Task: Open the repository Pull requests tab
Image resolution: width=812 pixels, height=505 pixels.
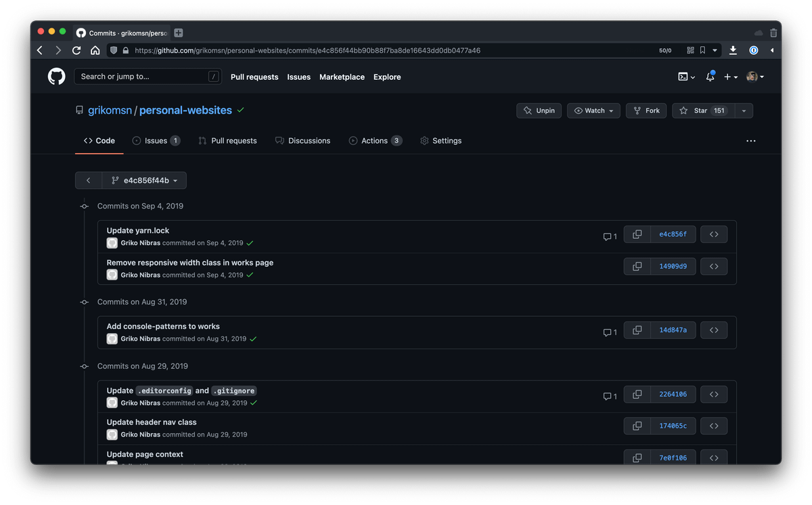Action: [227, 141]
